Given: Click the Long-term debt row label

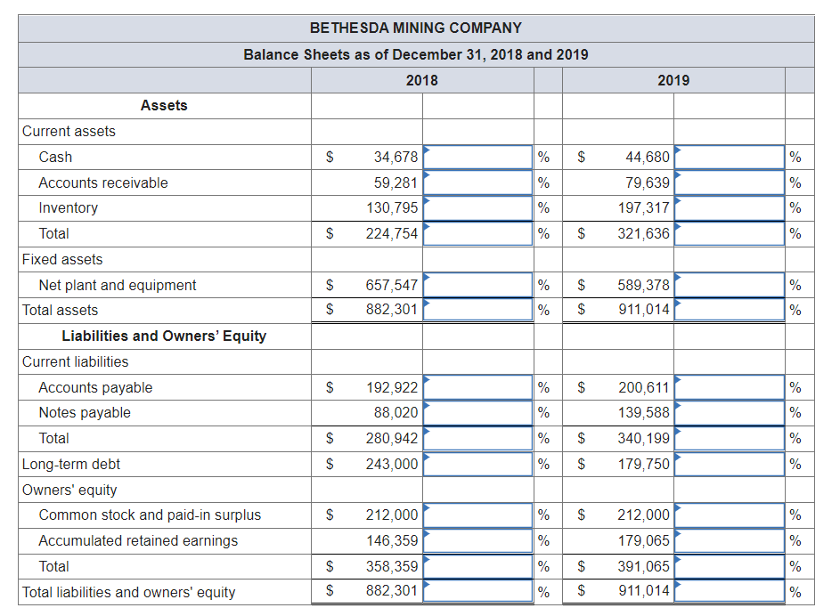Looking at the screenshot, I should click(70, 464).
